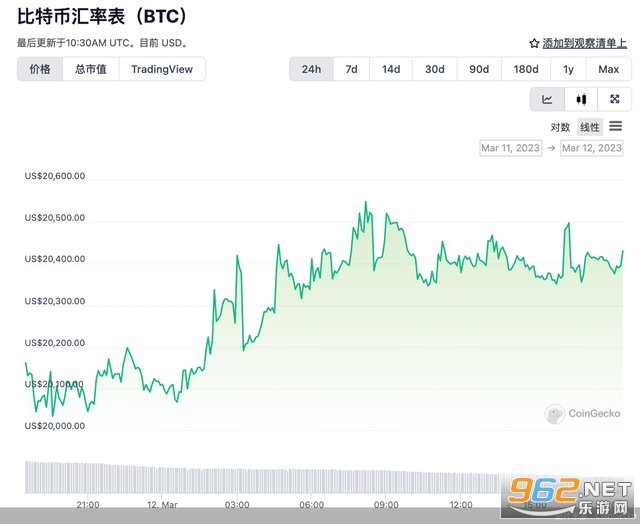640x524 pixels.
Task: Select the 24h time range
Action: pyautogui.click(x=311, y=69)
